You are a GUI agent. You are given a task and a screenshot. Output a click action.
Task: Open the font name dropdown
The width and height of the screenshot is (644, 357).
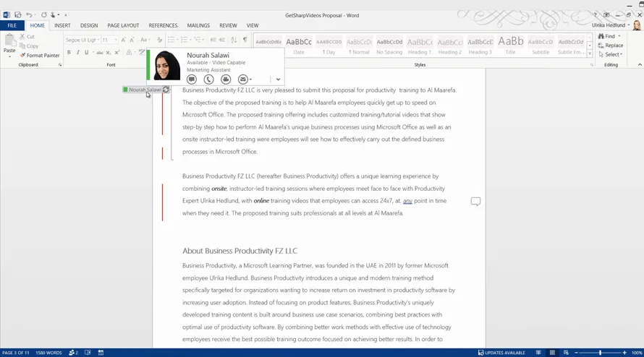coord(98,40)
